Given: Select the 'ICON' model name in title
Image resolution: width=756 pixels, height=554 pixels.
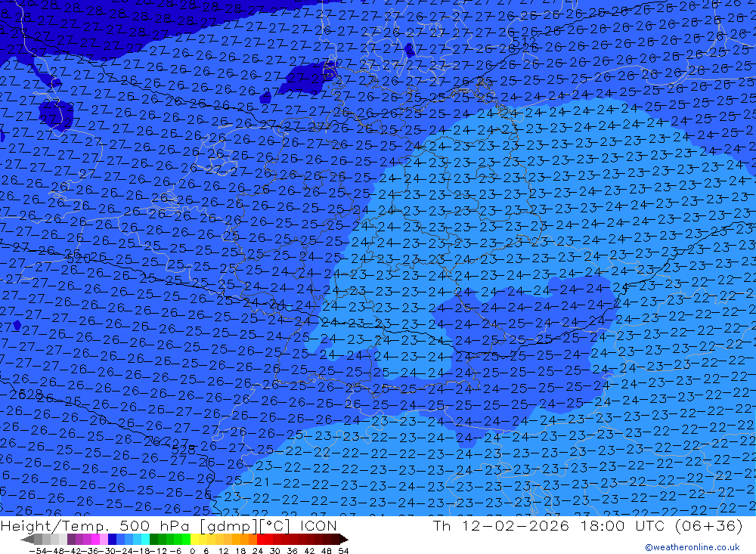Looking at the screenshot, I should click(318, 525).
